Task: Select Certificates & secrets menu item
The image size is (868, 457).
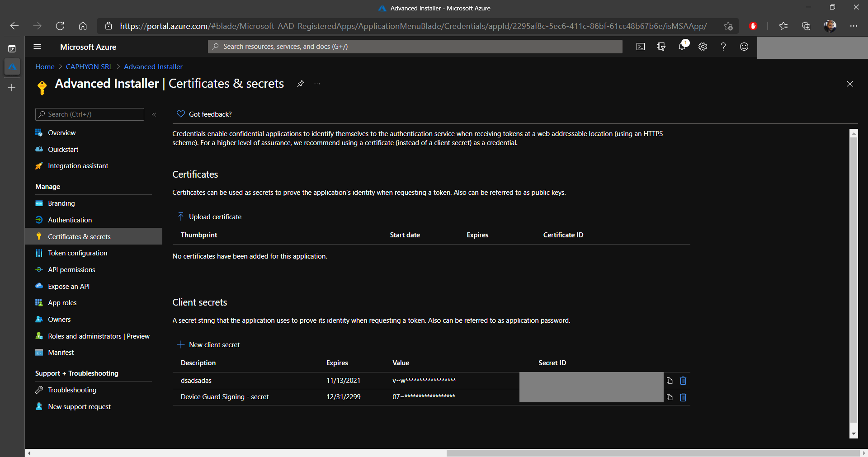Action: coord(94,236)
